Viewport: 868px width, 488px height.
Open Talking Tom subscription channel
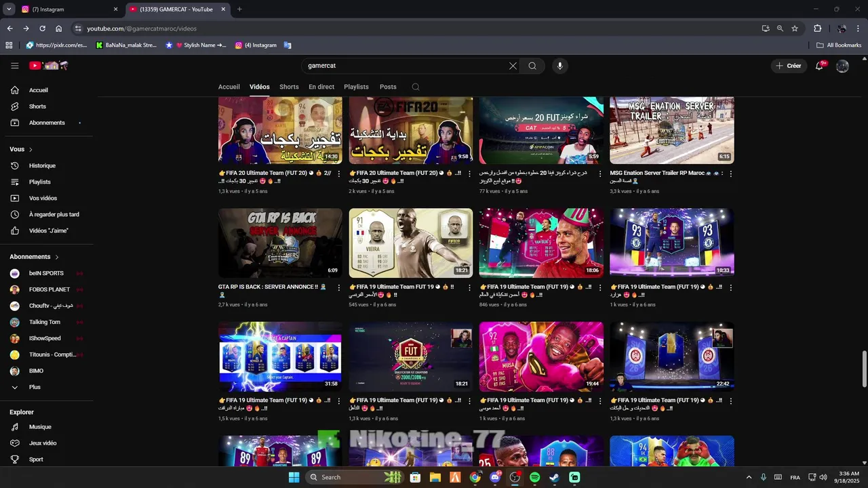point(46,322)
